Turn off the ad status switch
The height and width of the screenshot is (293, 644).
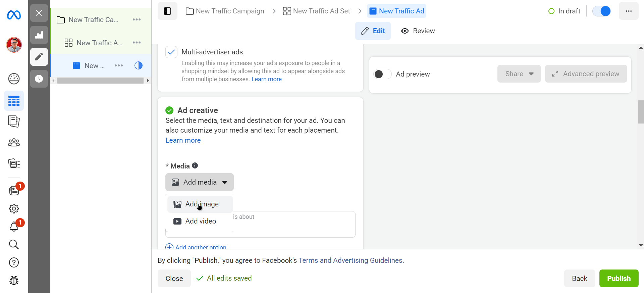tap(601, 11)
